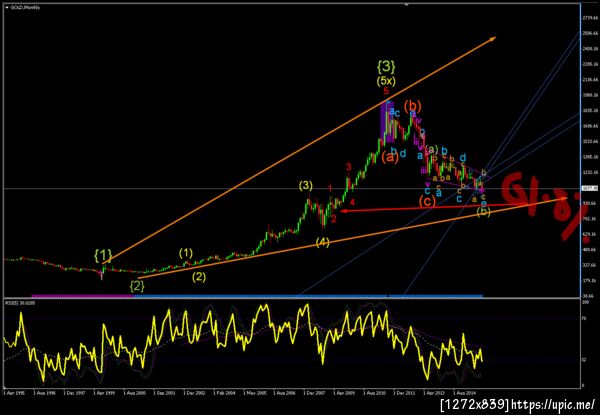
Task: Click the 1 Aug 2010 date label
Action: pyautogui.click(x=375, y=392)
